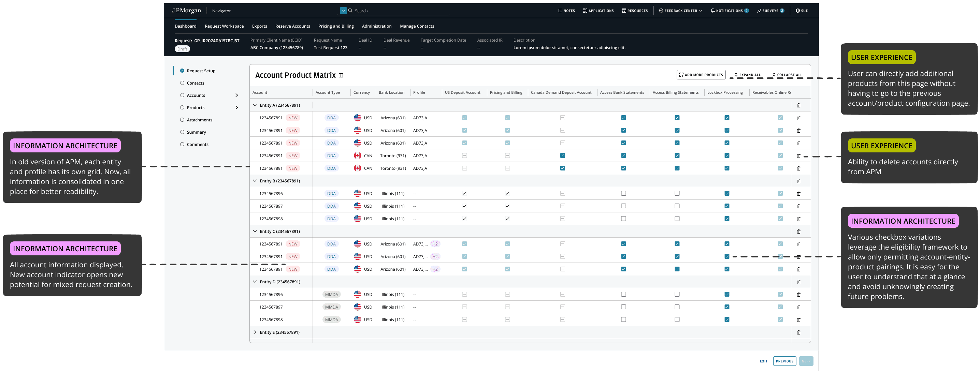Uncheck Lockbox Processing for Entity B account 1234567898
Viewport: 980px width, 373px height.
click(726, 219)
